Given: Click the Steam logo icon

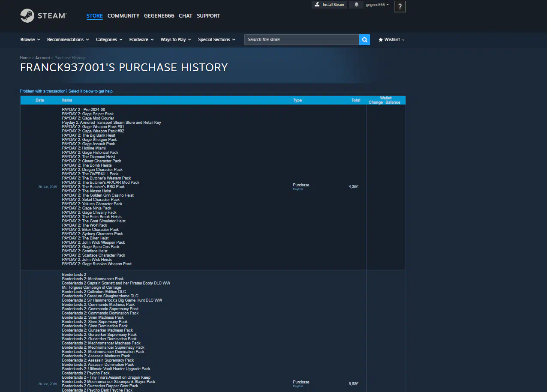Looking at the screenshot, I should pyautogui.click(x=27, y=16).
